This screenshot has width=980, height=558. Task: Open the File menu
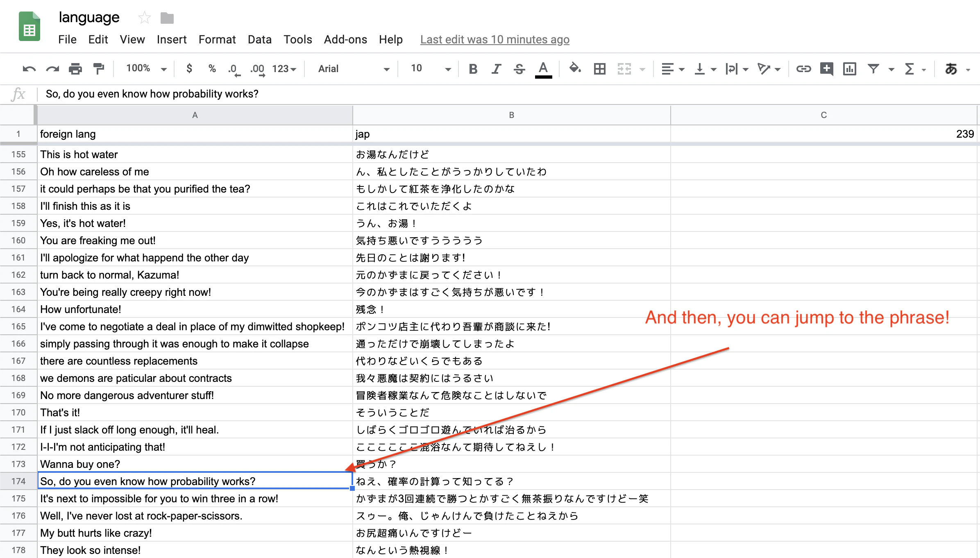tap(67, 39)
